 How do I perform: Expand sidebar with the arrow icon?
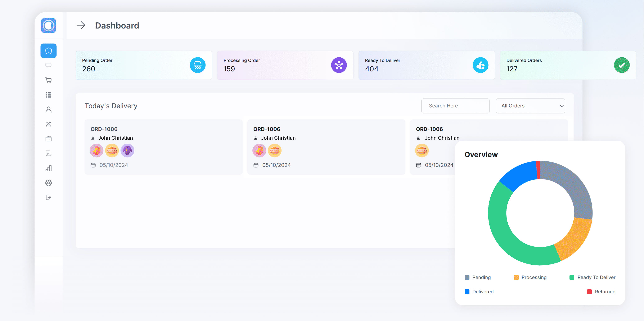81,25
